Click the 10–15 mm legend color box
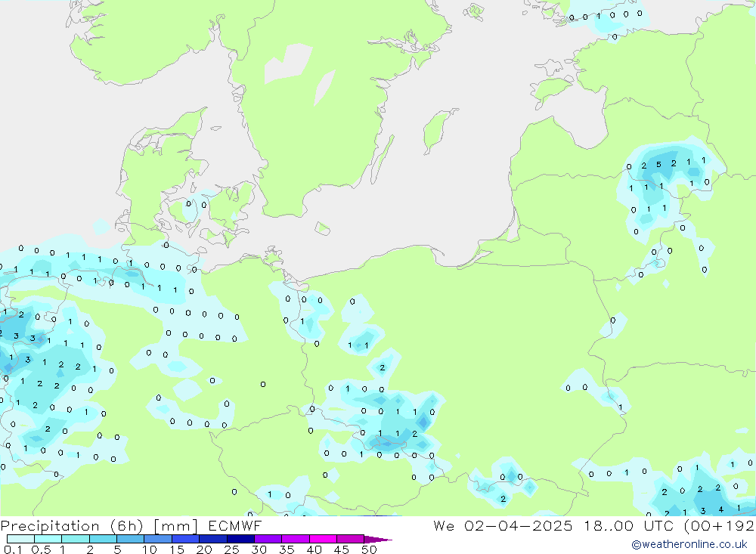This screenshot has width=756, height=554. point(158,539)
